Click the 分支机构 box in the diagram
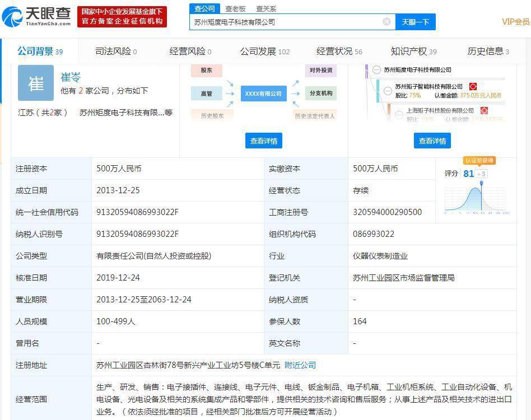The height and width of the screenshot is (420, 531). (321, 94)
